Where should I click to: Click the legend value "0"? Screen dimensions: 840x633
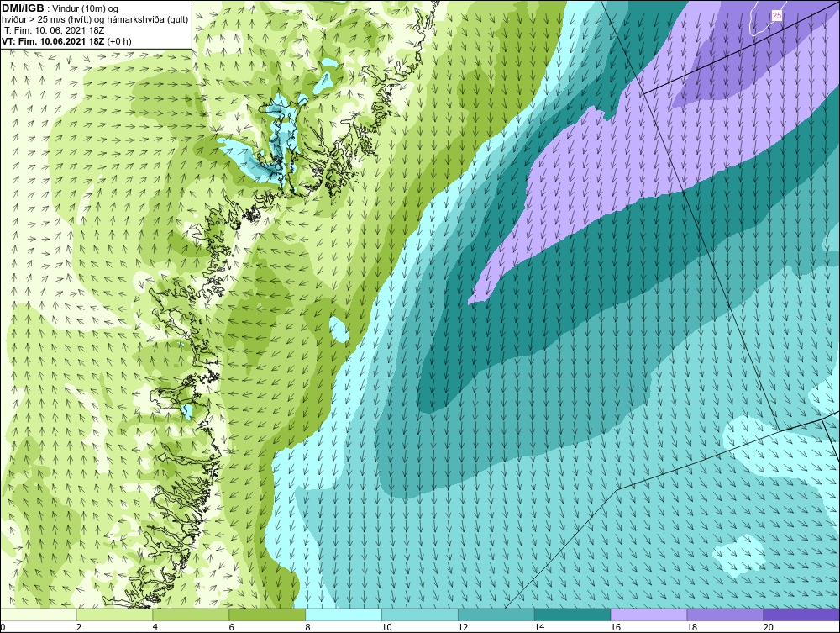(x=3, y=627)
